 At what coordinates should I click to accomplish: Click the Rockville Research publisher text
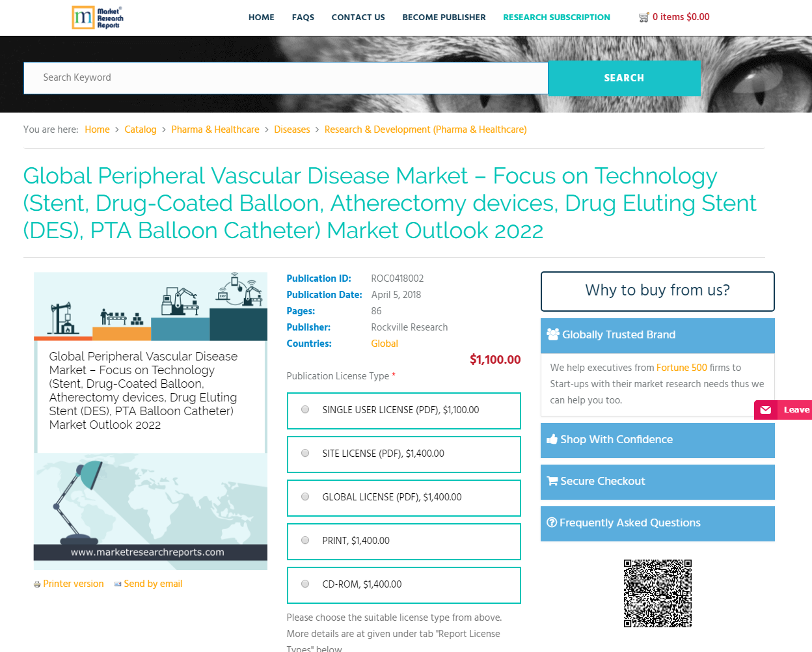(x=409, y=327)
